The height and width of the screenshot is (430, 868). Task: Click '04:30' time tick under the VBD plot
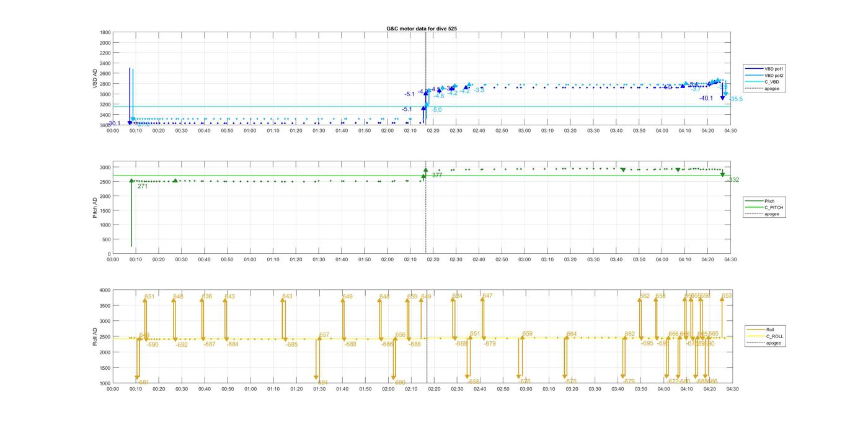730,130
